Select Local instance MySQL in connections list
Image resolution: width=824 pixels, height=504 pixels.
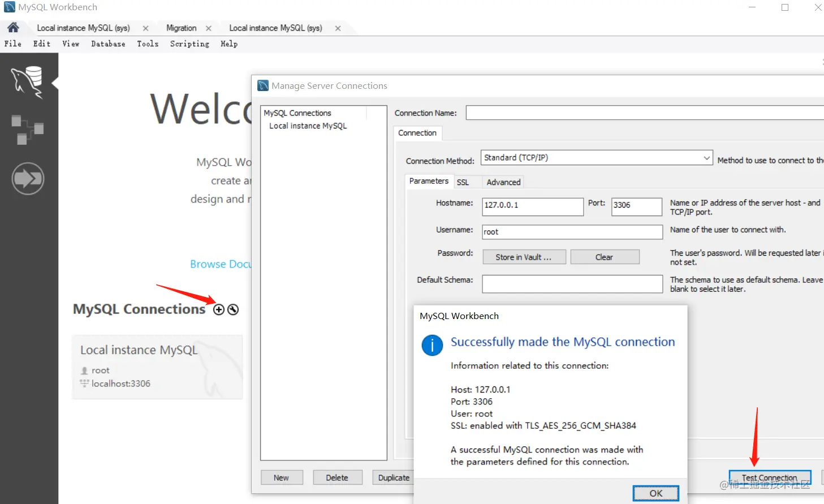308,126
